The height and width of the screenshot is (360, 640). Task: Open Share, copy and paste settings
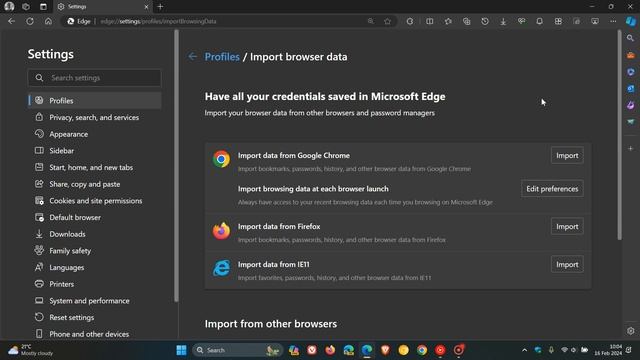coord(95,184)
